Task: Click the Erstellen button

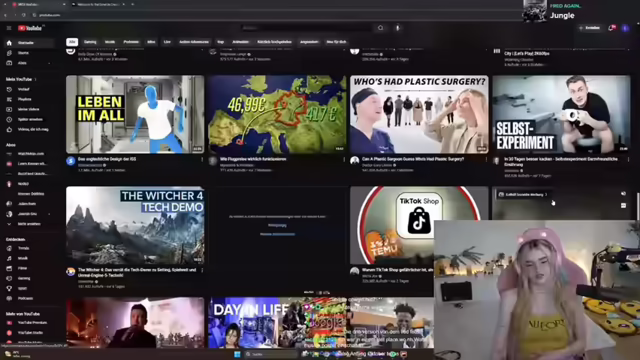Action: pos(590,28)
